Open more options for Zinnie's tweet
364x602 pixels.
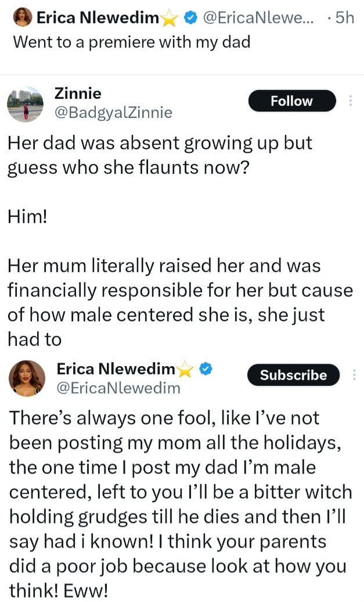pos(350,101)
